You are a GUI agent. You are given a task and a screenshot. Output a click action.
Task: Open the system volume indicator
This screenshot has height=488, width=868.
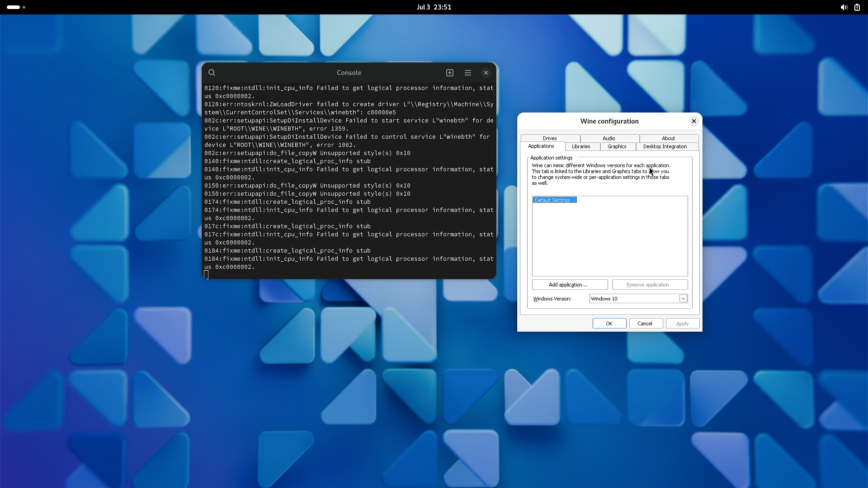tap(844, 7)
